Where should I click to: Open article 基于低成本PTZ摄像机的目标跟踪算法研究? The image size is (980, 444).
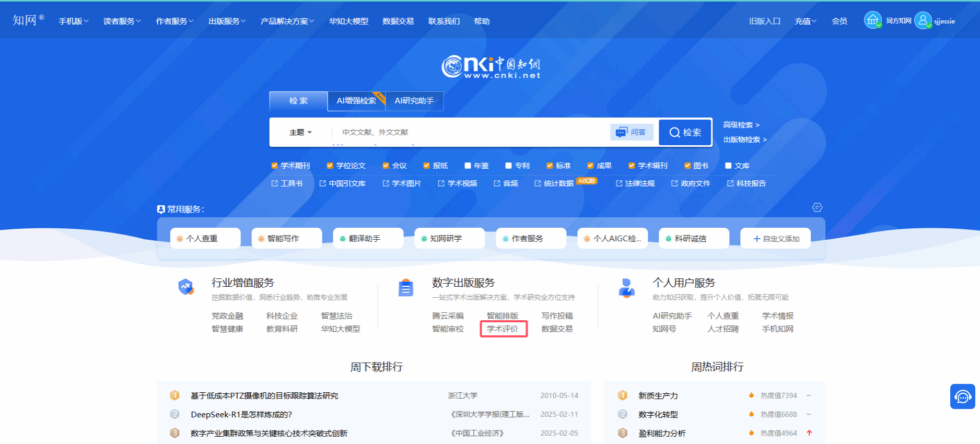[x=264, y=395]
